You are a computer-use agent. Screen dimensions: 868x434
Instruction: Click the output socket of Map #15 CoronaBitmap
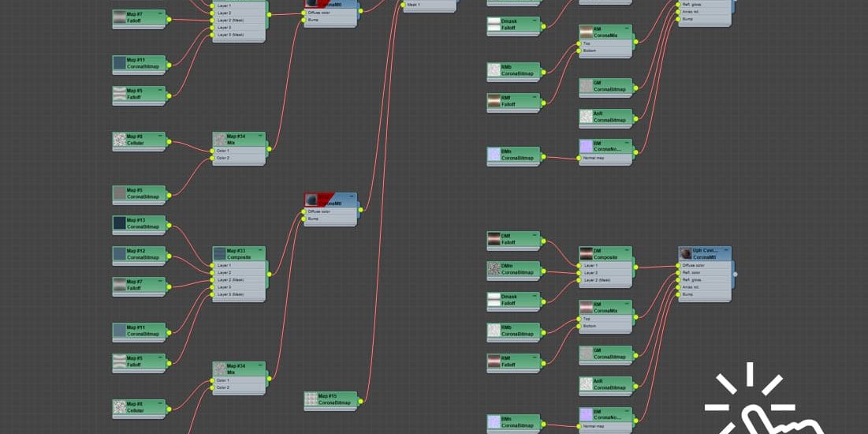click(361, 401)
